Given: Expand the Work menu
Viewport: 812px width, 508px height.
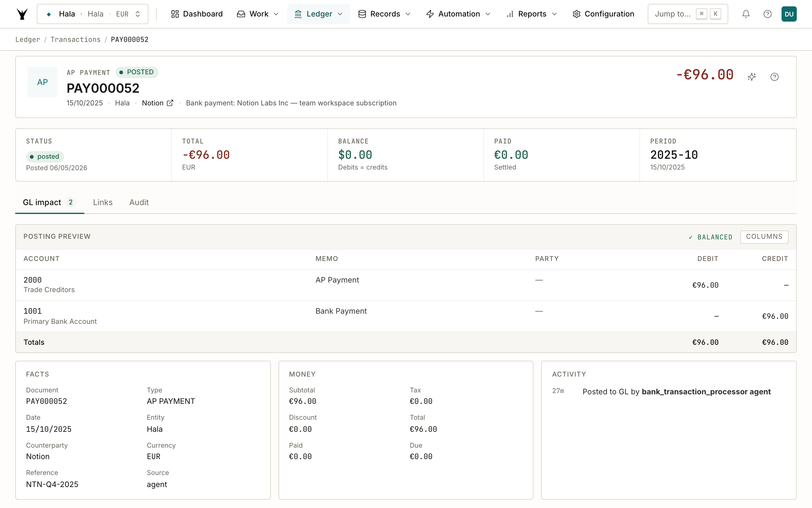Looking at the screenshot, I should click(258, 14).
